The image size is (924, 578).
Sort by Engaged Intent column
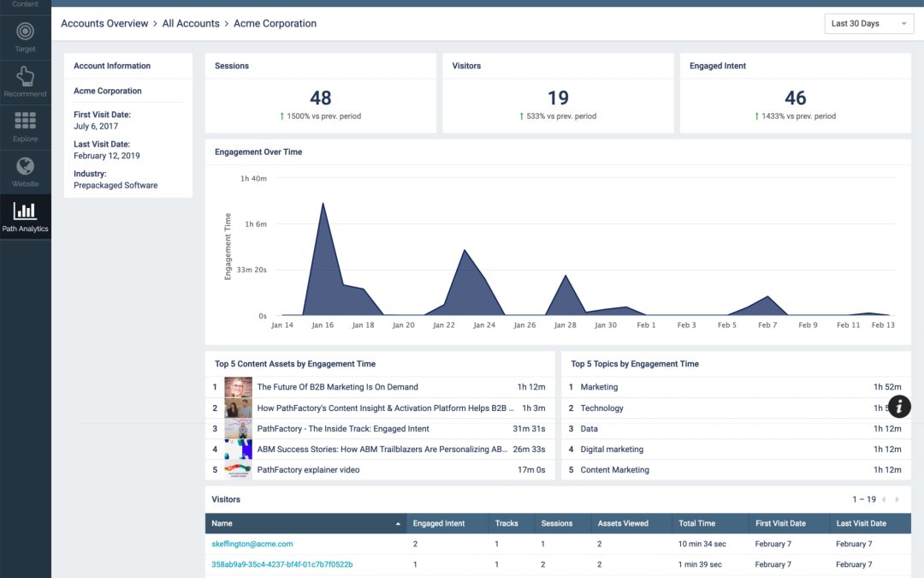pos(438,524)
